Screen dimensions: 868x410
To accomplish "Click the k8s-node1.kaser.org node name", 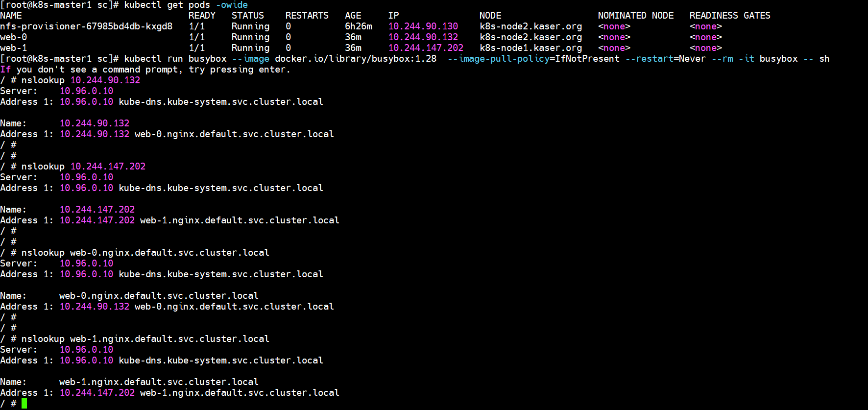I will pyautogui.click(x=531, y=48).
